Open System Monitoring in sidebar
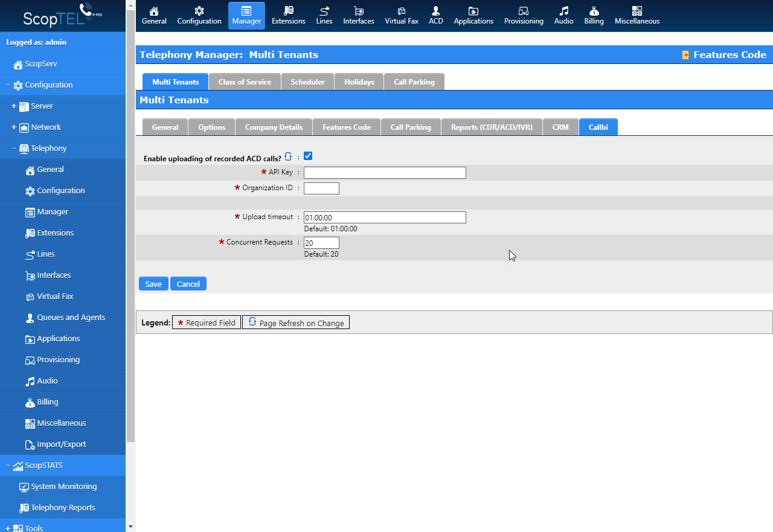Screen dimensions: 773x532 63,487
